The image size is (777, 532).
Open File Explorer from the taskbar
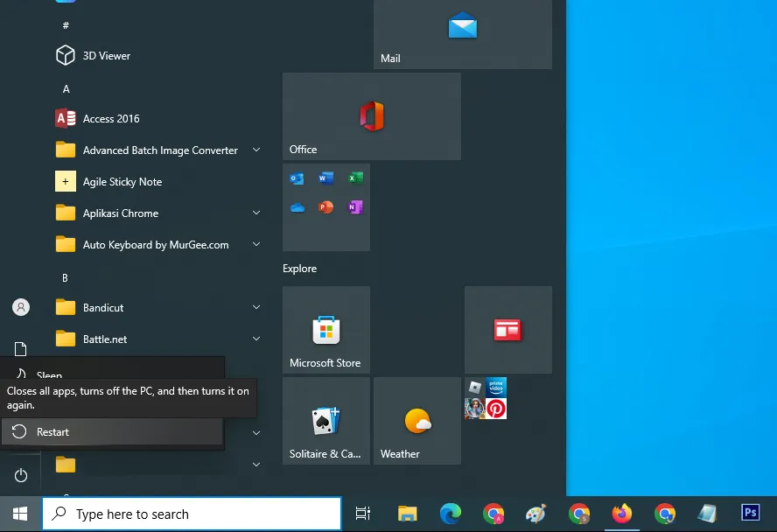point(408,514)
